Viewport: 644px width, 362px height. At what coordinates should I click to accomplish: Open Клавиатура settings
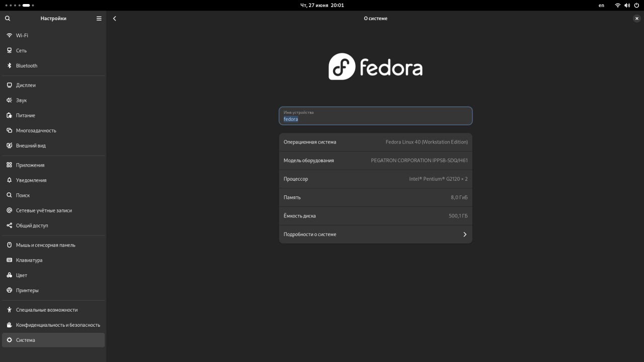point(53,260)
